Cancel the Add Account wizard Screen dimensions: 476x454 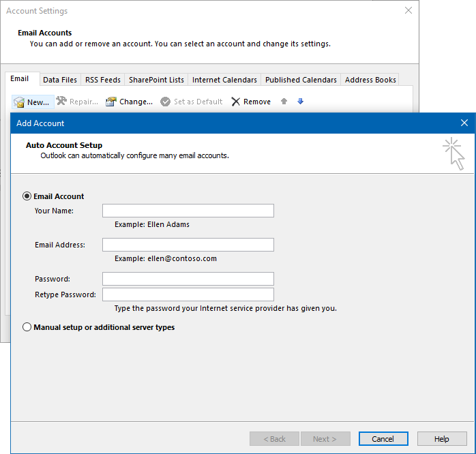tap(383, 439)
